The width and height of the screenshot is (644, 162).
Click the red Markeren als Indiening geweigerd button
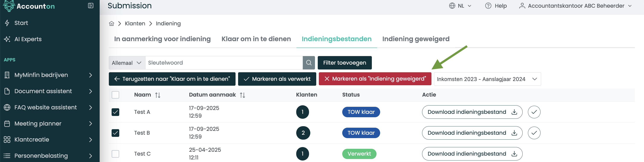375,79
